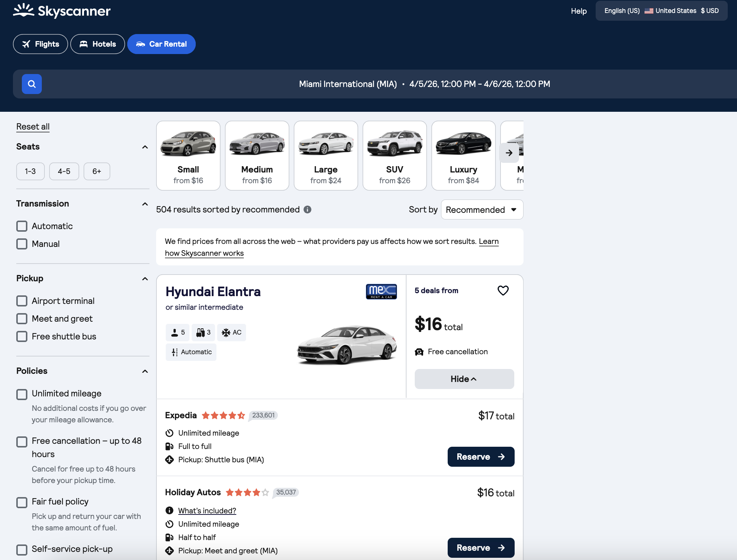Click Expedia Full to full fuel icon
Screen dimensions: 737x560
(169, 446)
